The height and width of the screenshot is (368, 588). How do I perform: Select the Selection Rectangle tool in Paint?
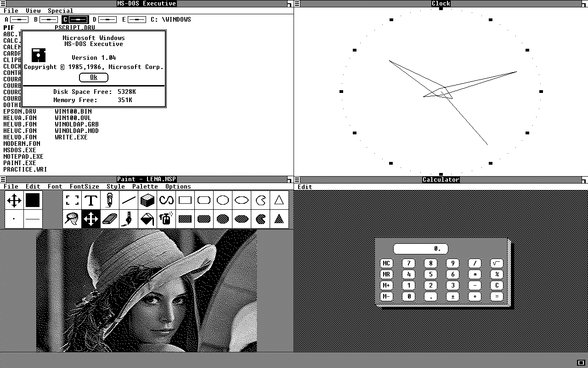[x=72, y=200]
